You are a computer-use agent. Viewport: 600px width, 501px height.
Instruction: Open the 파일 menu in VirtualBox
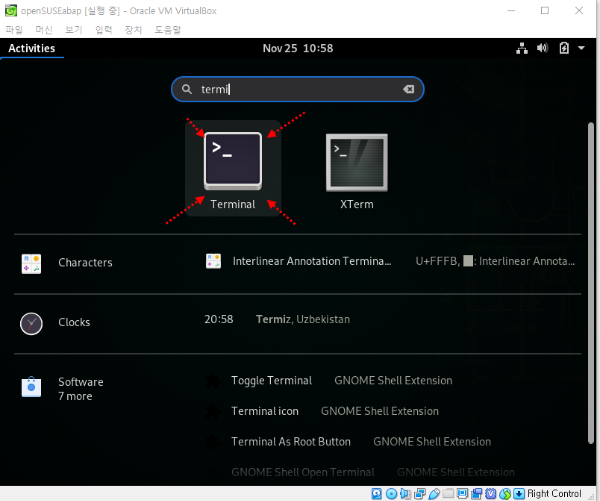[x=14, y=29]
